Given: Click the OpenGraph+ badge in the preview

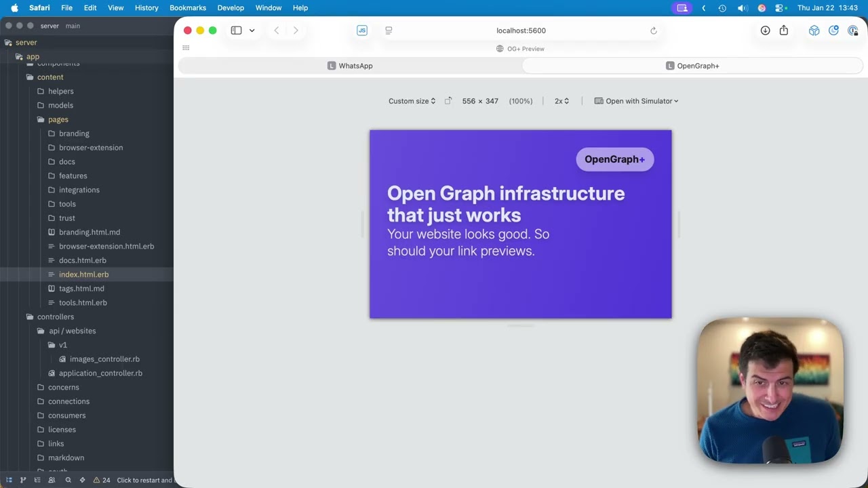Looking at the screenshot, I should click(615, 159).
